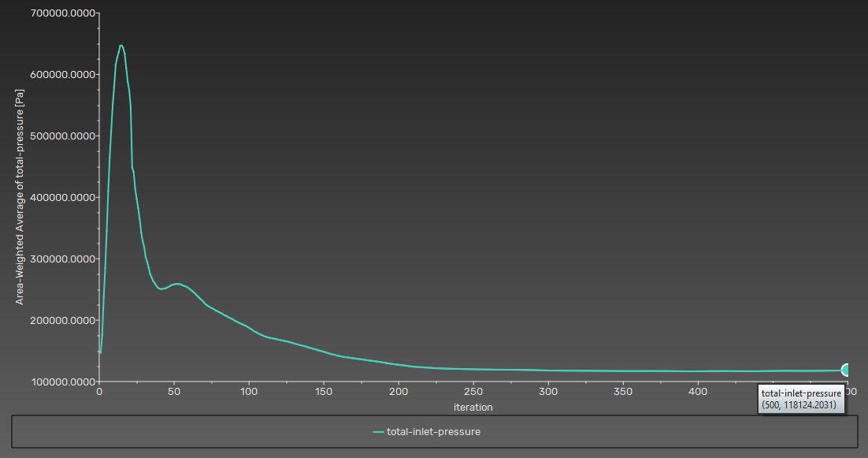Click the 200 tick on iteration axis

point(399,392)
